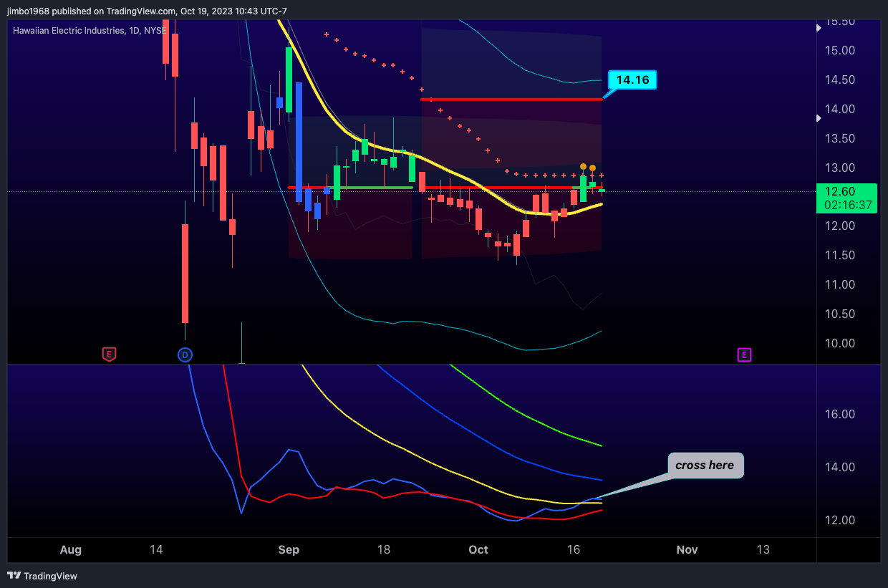Select the 'cross here' annotation callout
888x588 pixels.
point(705,466)
